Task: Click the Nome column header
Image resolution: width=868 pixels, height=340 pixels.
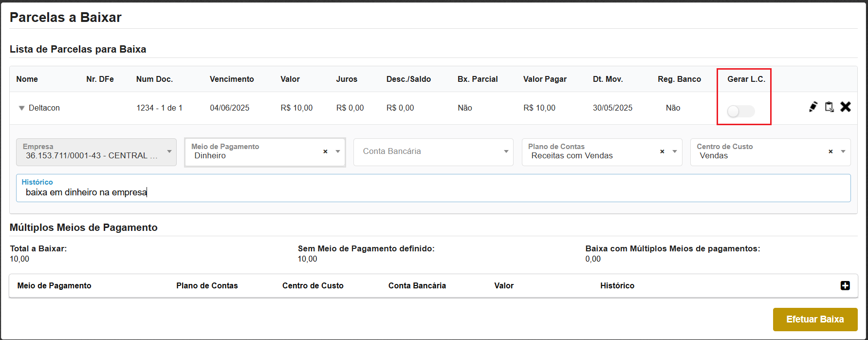Action: click(27, 79)
